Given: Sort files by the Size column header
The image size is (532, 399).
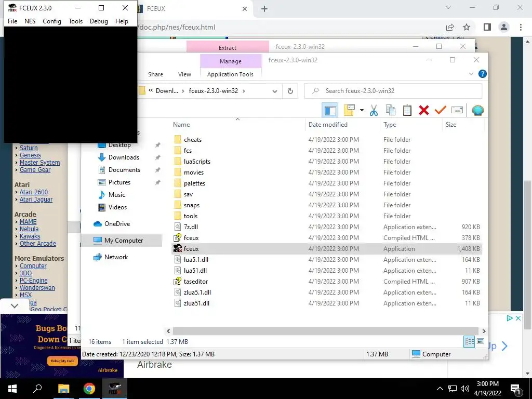Looking at the screenshot, I should 451,125.
